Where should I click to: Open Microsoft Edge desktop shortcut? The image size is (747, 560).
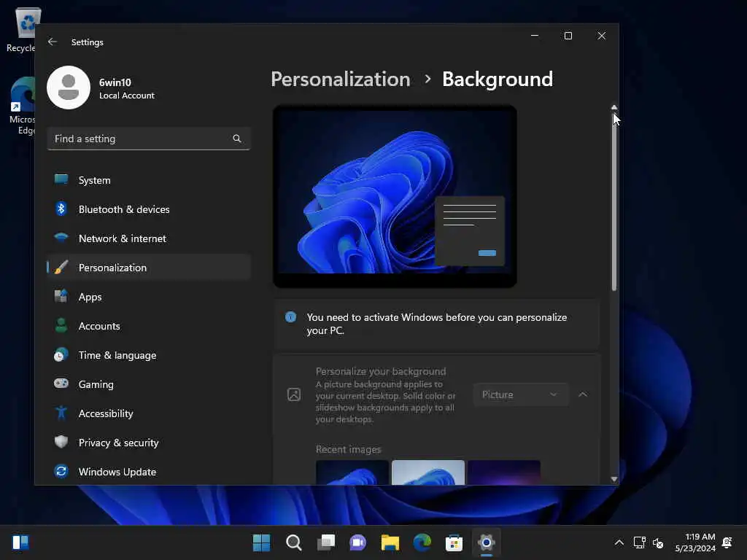coord(22,106)
